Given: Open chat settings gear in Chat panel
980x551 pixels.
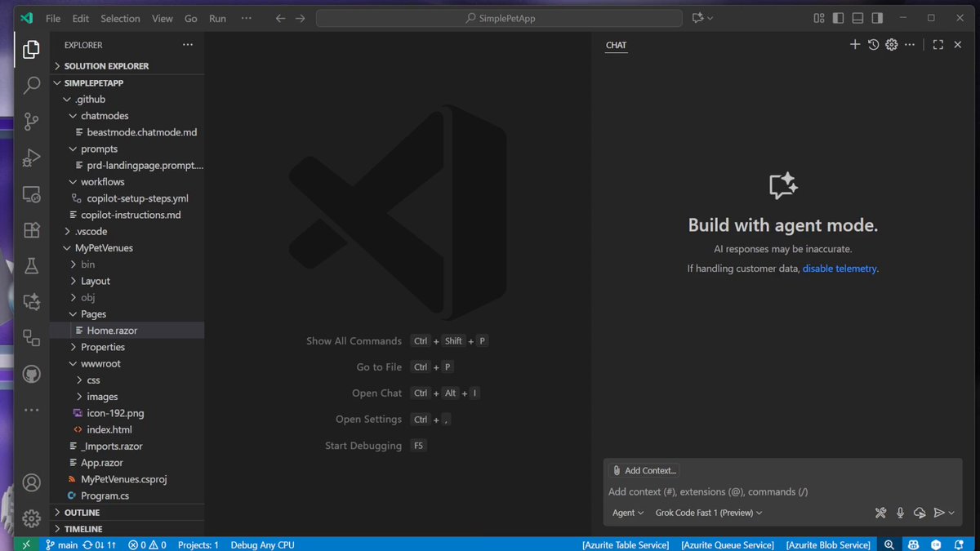Looking at the screenshot, I should (892, 45).
